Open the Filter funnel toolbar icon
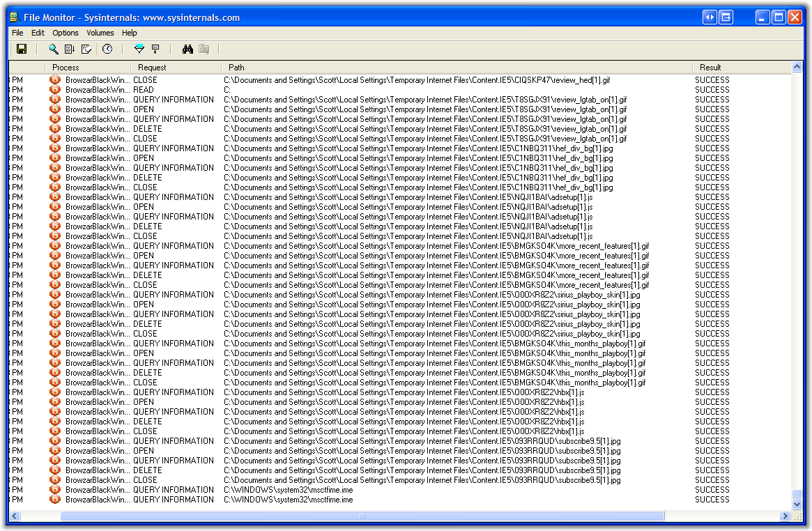 click(139, 49)
